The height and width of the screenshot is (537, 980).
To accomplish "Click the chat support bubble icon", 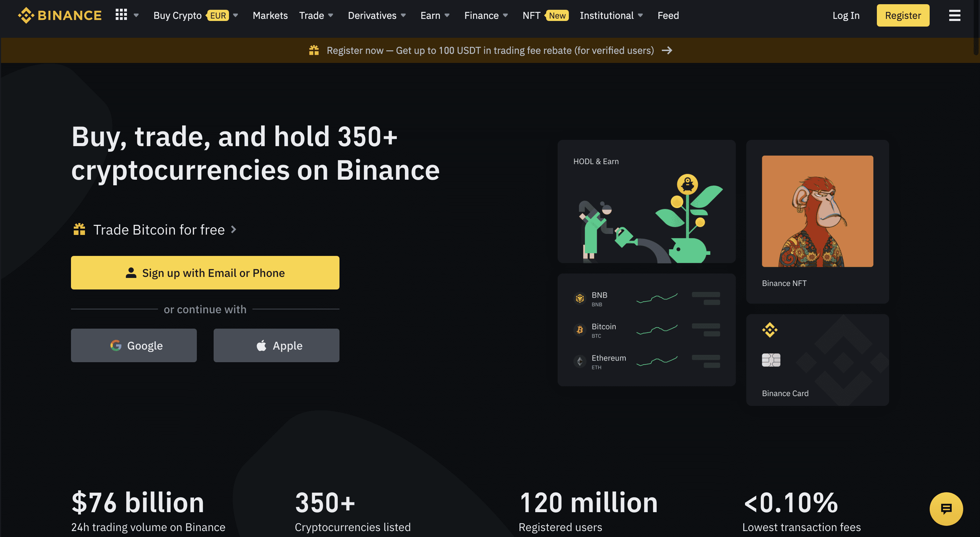I will tap(946, 508).
